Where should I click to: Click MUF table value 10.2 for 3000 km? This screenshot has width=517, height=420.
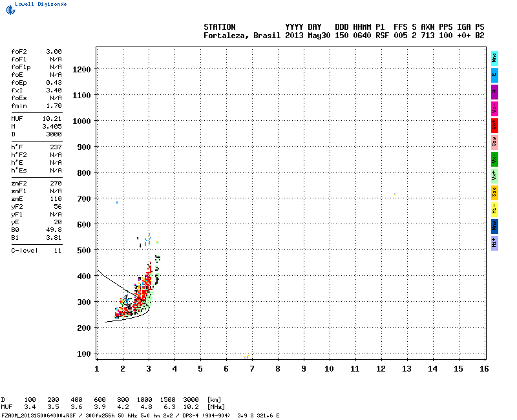(x=191, y=407)
